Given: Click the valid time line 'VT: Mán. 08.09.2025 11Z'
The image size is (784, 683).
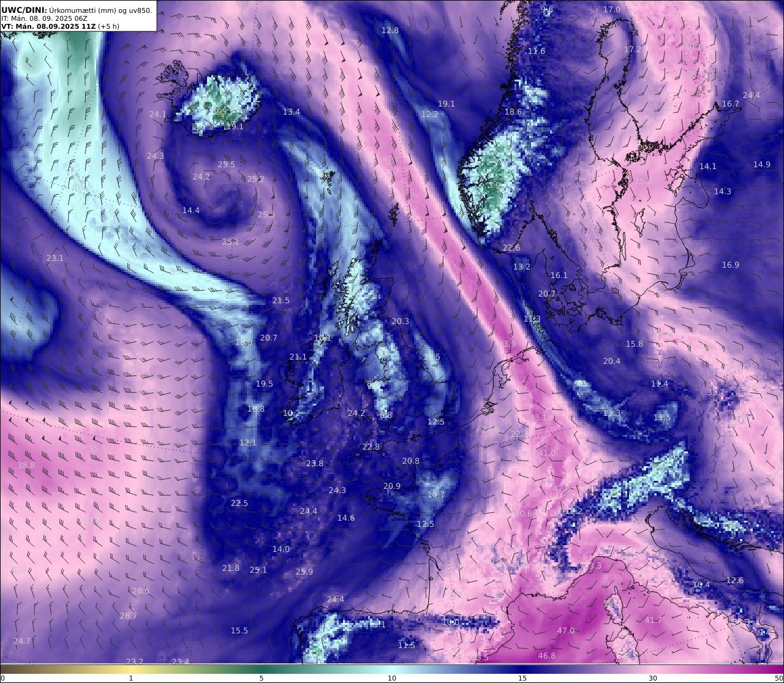Looking at the screenshot, I should [48, 26].
